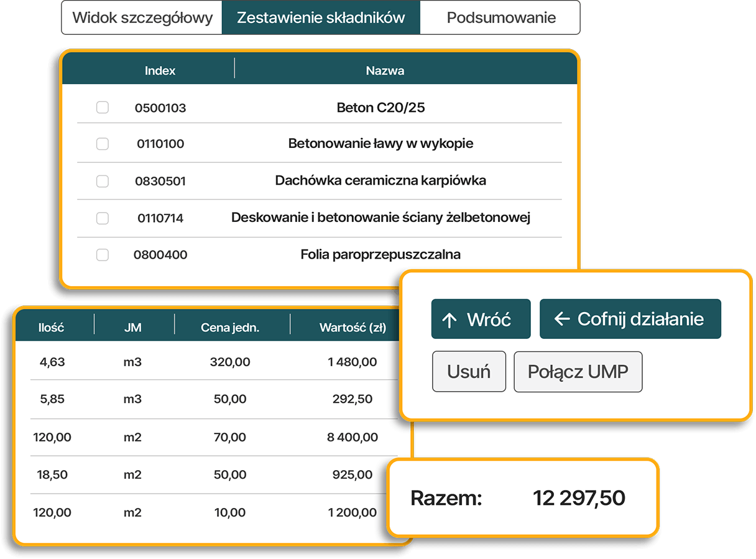Select the Podsumowanie tab
The image size is (756, 559).
(500, 17)
